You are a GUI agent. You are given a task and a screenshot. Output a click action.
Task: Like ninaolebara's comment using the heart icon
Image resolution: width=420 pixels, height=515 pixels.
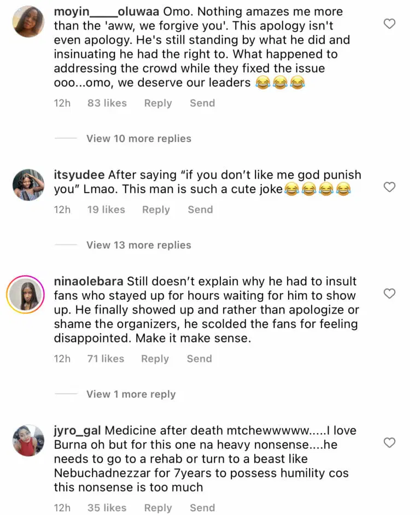click(x=389, y=294)
